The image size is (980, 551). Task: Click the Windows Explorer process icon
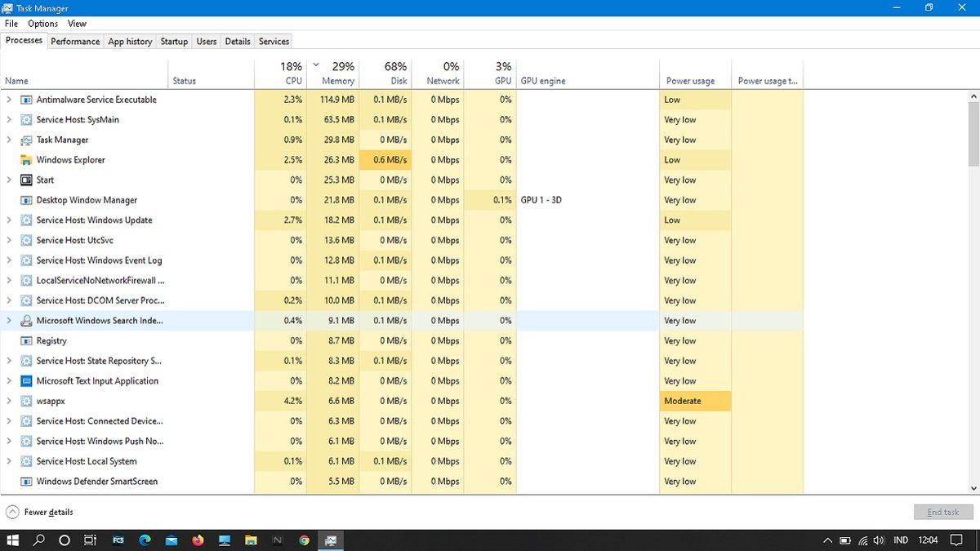coord(27,160)
